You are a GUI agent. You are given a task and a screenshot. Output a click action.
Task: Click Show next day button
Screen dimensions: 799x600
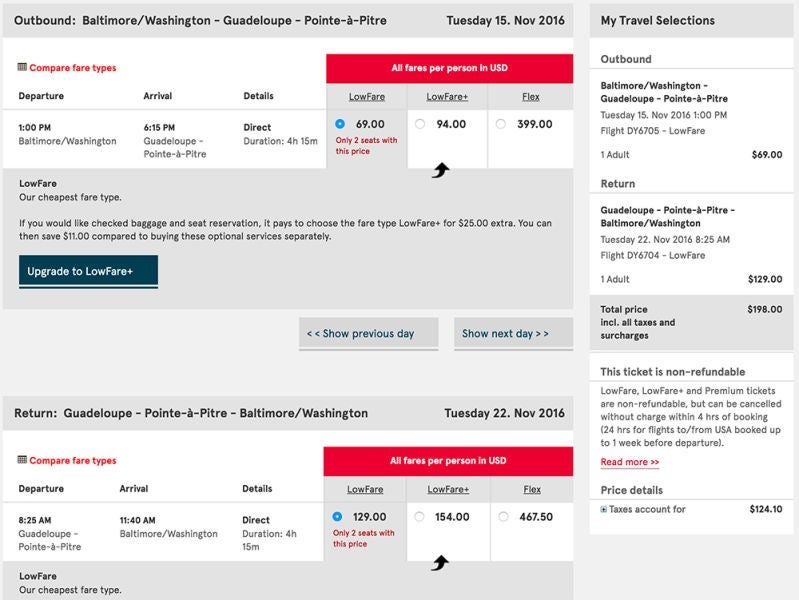(513, 334)
